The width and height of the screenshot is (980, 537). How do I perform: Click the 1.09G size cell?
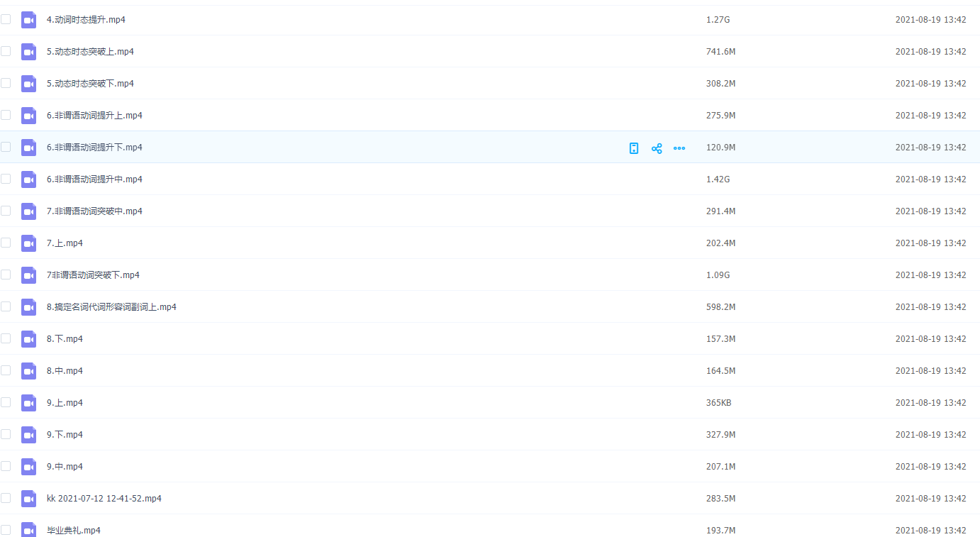[x=718, y=275]
